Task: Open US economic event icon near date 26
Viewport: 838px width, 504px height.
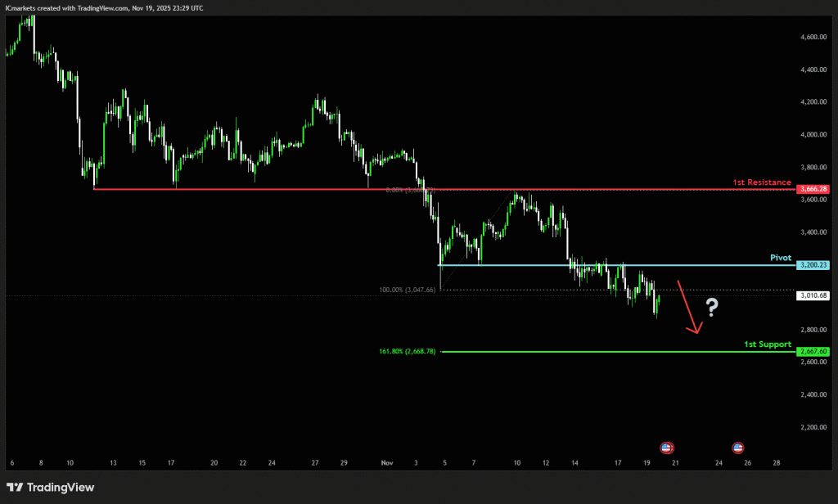Action: (738, 448)
